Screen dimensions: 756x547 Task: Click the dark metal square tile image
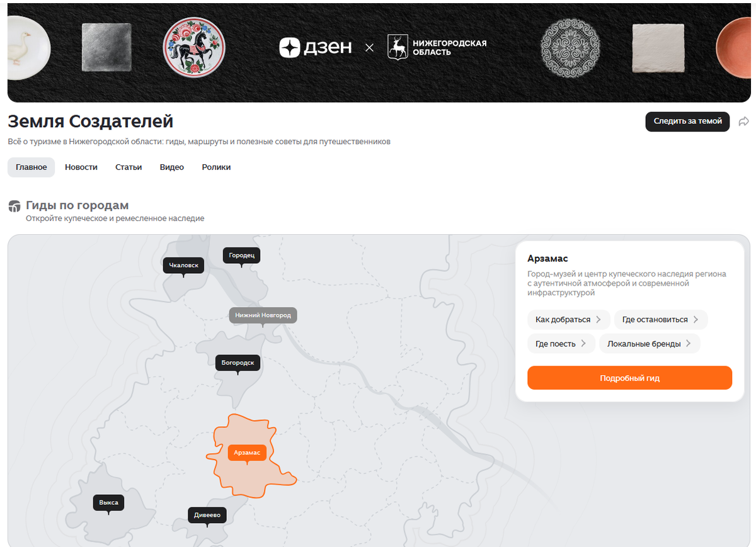tap(106, 48)
